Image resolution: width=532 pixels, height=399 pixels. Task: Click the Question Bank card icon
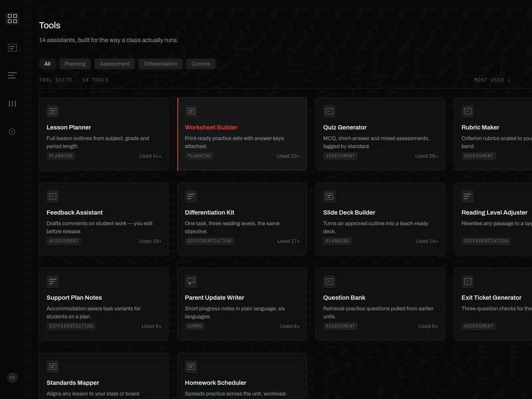pyautogui.click(x=330, y=282)
